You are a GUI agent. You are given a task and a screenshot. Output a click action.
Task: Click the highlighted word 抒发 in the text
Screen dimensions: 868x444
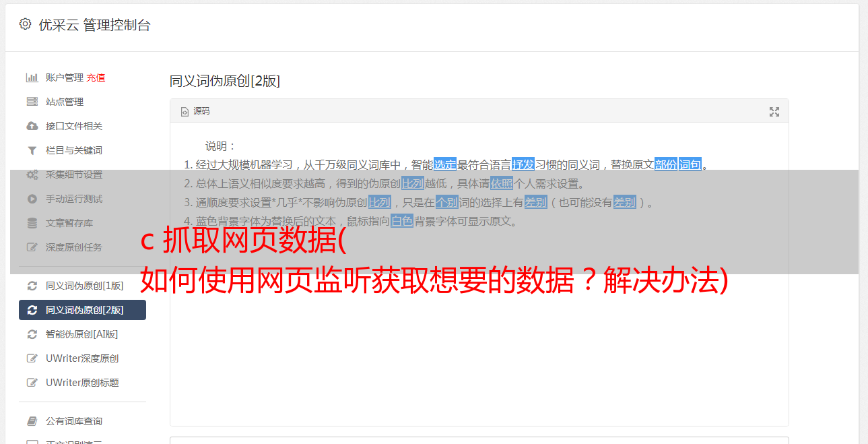pos(523,164)
